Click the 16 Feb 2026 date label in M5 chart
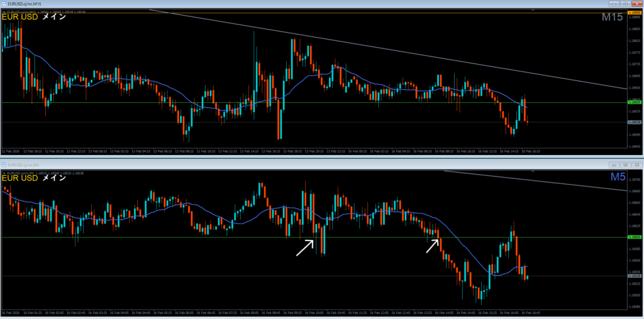The width and height of the screenshot is (644, 319). (x=11, y=313)
